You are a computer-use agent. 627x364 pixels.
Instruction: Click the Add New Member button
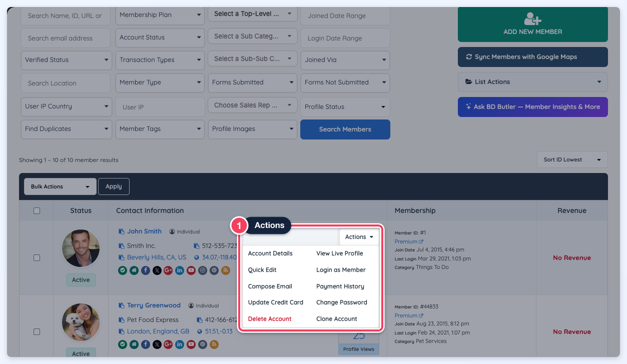(533, 24)
